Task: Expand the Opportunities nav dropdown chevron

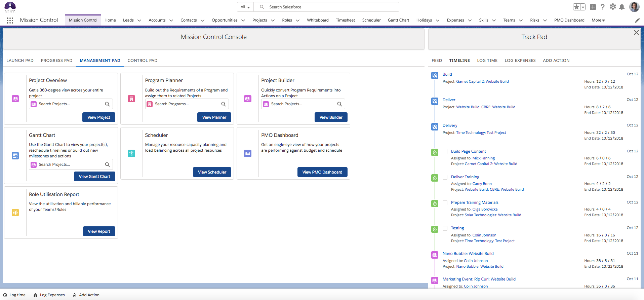Action: pos(243,20)
